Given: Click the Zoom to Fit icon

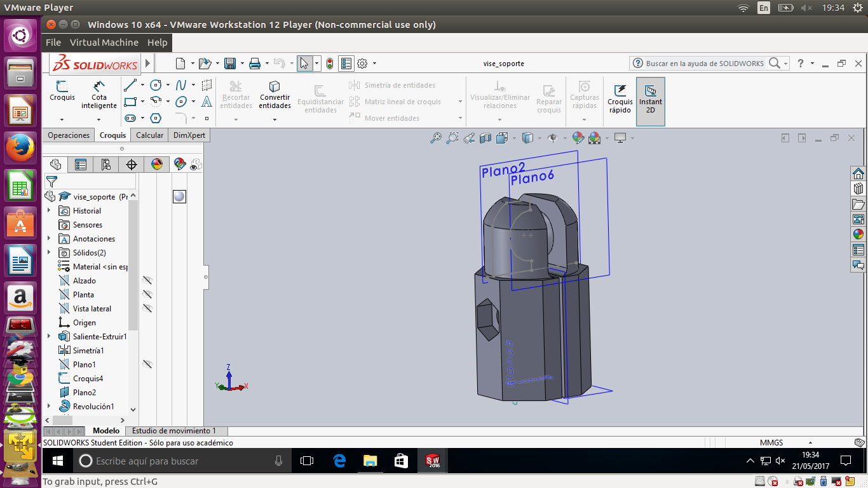Looking at the screenshot, I should [x=436, y=138].
